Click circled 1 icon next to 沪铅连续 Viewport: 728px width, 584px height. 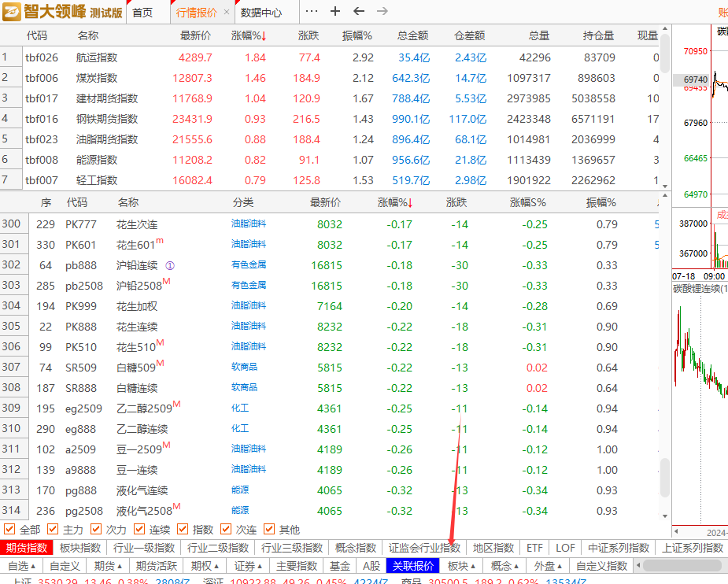(170, 265)
